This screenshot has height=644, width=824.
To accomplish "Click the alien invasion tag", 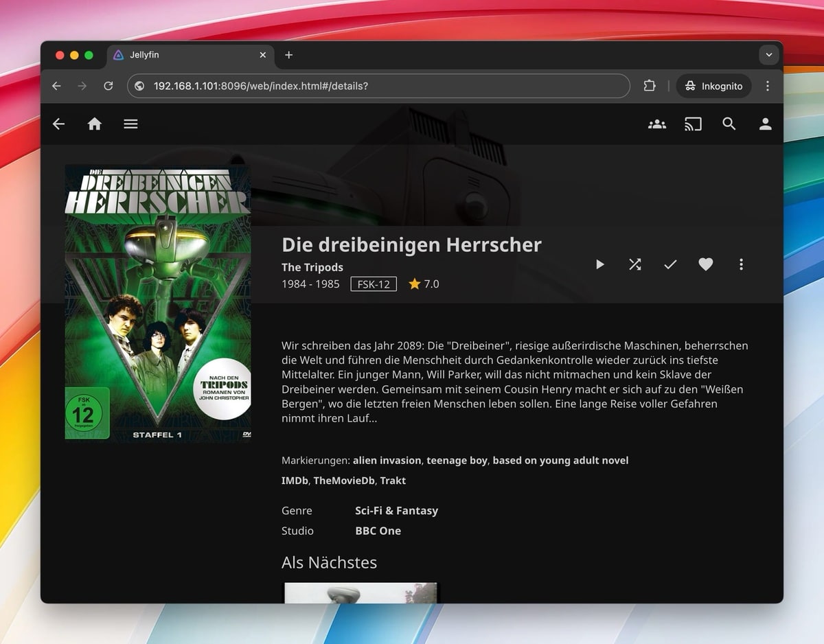I will (x=387, y=461).
